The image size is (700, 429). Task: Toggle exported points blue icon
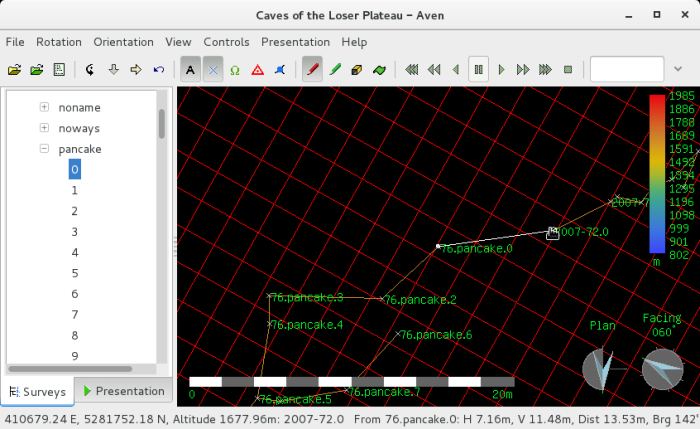pos(280,70)
